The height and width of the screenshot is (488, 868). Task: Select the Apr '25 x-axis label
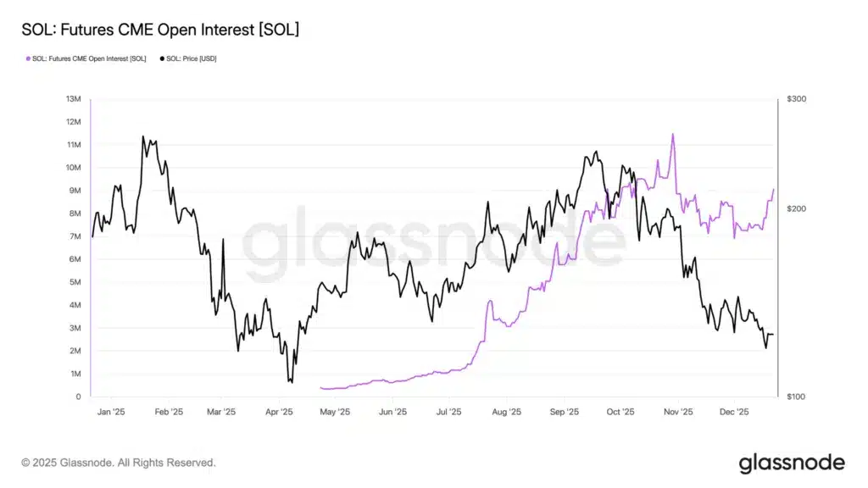pyautogui.click(x=279, y=413)
